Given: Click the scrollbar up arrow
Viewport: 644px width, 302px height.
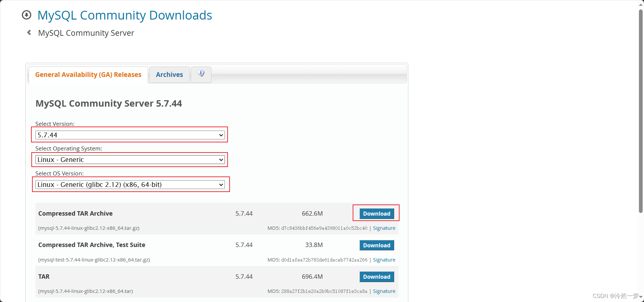Looking at the screenshot, I should click(641, 4).
